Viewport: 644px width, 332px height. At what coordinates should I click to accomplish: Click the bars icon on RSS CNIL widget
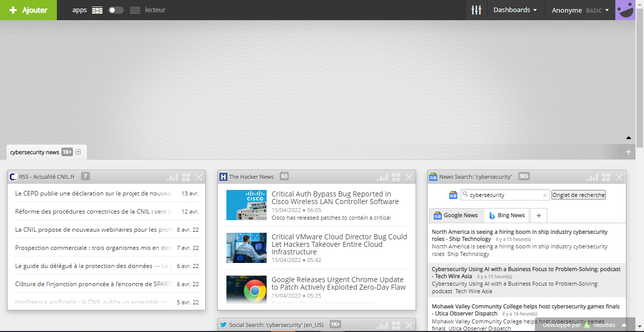(x=173, y=177)
